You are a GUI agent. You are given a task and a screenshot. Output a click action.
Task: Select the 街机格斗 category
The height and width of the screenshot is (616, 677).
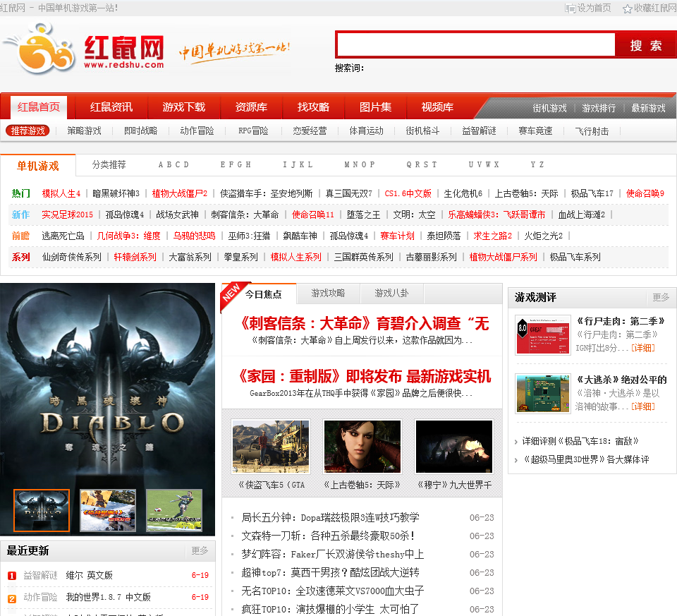pyautogui.click(x=422, y=131)
